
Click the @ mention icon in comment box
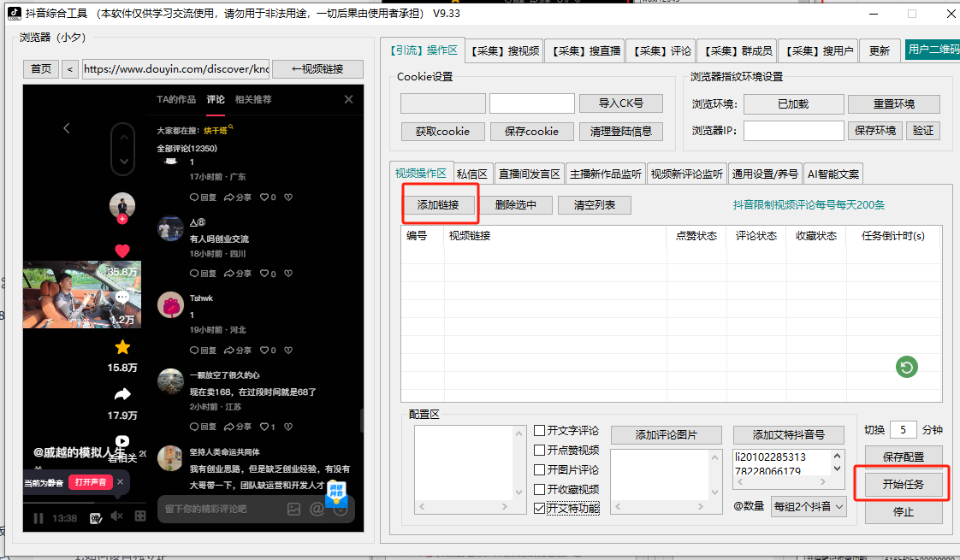tap(317, 509)
